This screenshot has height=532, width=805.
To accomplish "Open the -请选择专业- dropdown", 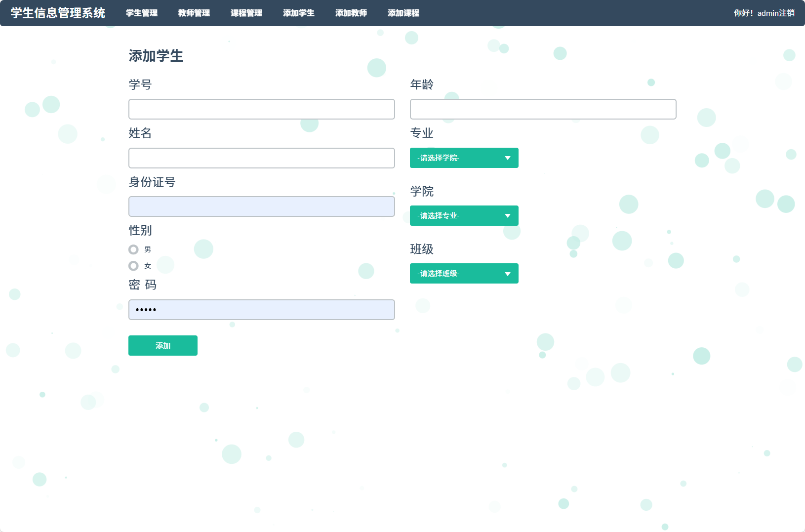I will click(463, 215).
